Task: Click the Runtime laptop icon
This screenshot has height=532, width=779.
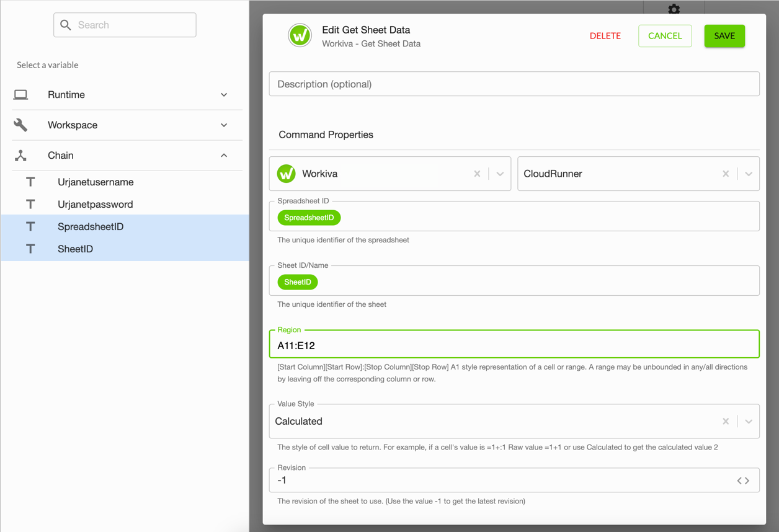Action: 20,95
